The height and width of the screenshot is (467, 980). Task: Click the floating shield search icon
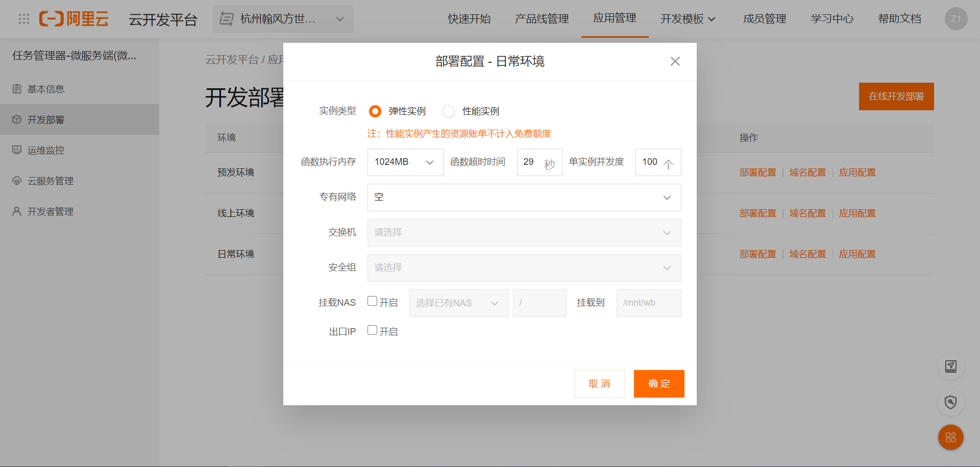point(950,402)
